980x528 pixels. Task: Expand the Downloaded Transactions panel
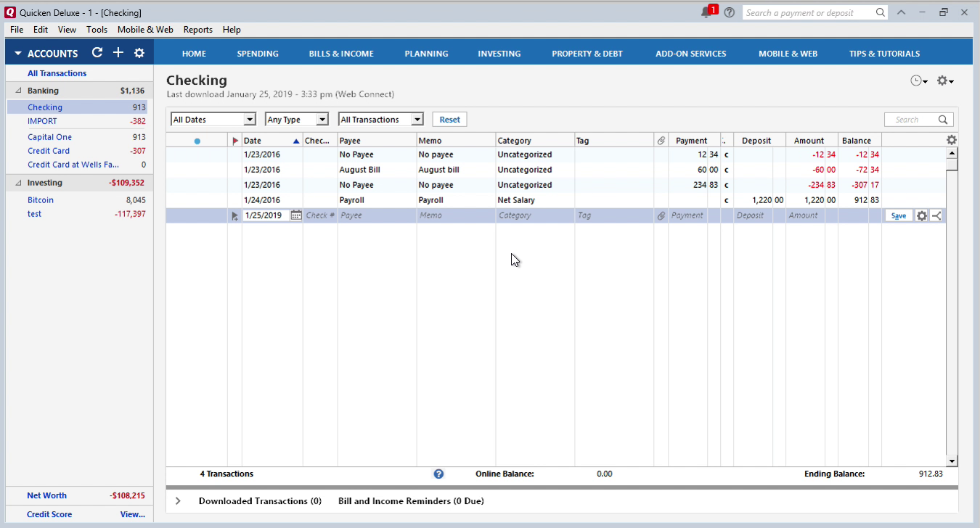point(178,501)
